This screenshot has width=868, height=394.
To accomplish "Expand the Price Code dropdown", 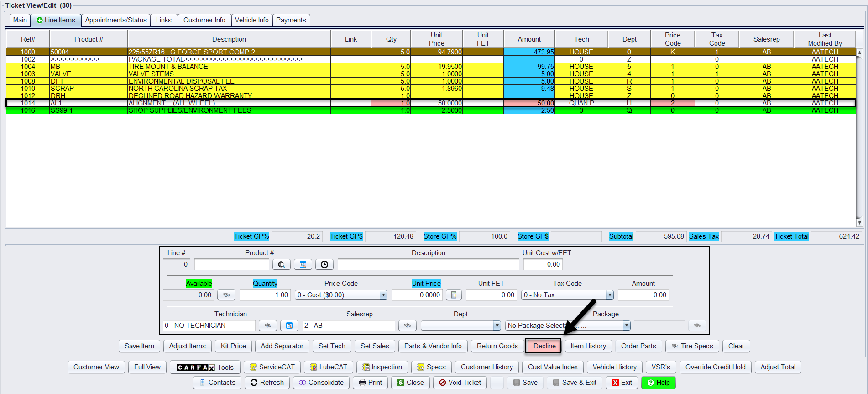I will click(x=383, y=295).
